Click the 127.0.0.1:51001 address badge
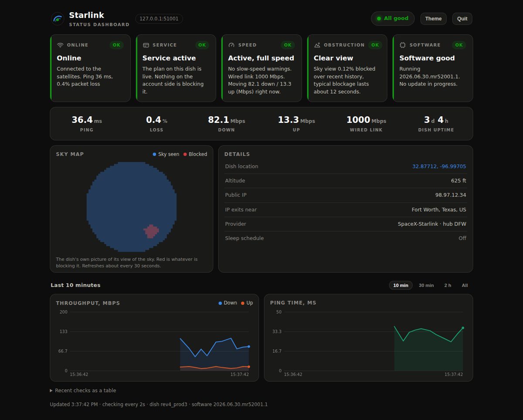This screenshot has height=420, width=523. (159, 19)
